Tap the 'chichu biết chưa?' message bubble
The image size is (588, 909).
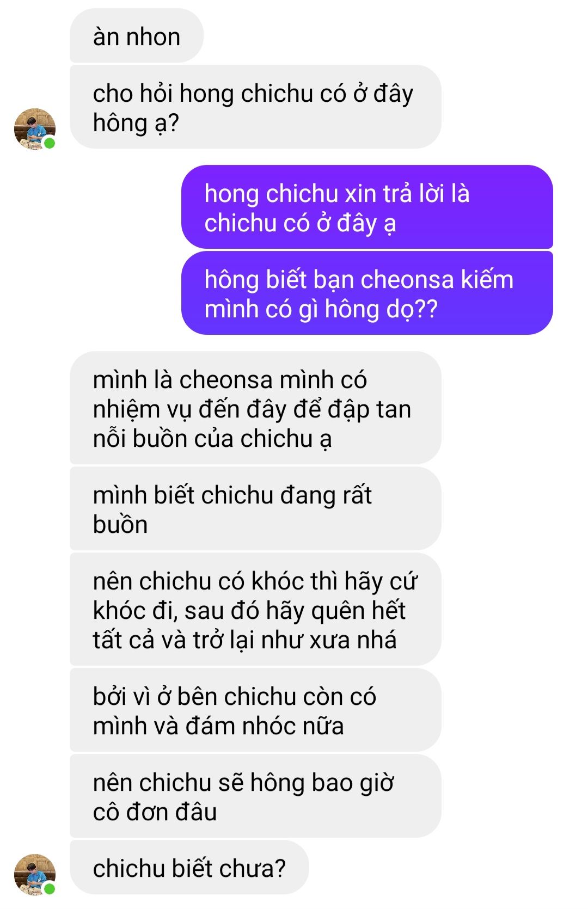pyautogui.click(x=189, y=868)
